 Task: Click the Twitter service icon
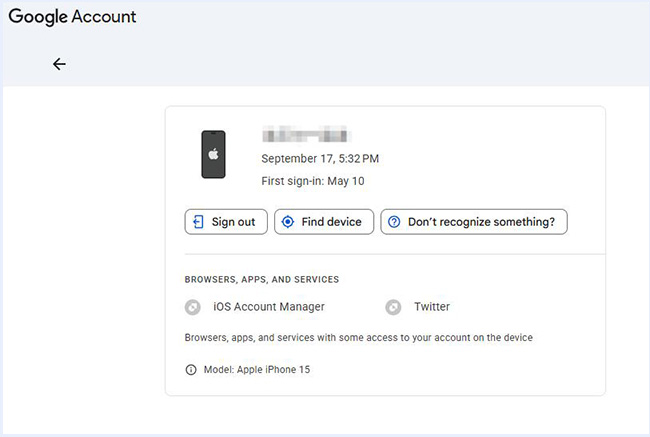coord(393,307)
